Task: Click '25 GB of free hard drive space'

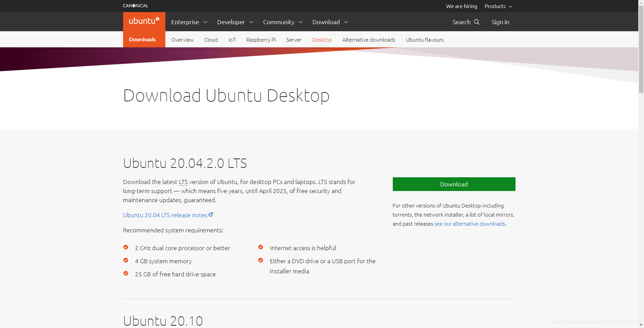Action: pyautogui.click(x=175, y=274)
